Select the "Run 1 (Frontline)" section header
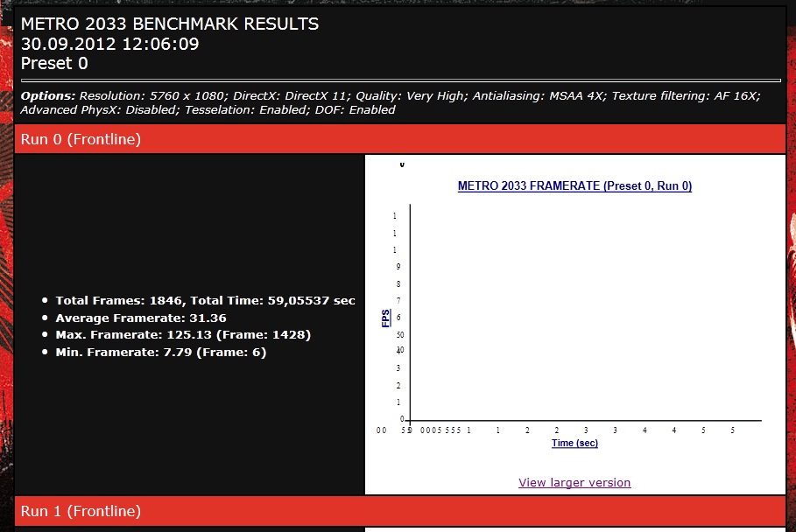Image resolution: width=796 pixels, height=532 pixels. click(400, 511)
